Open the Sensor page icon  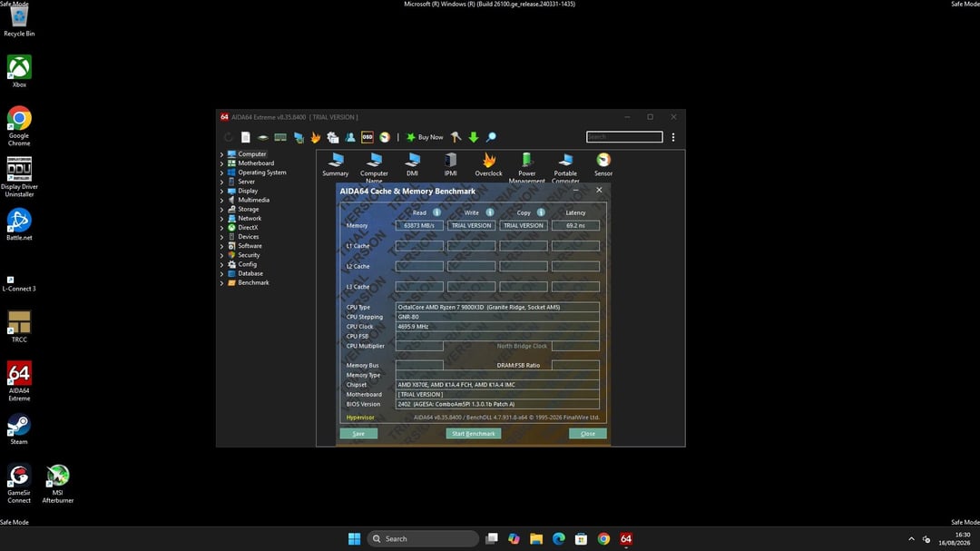[603, 164]
